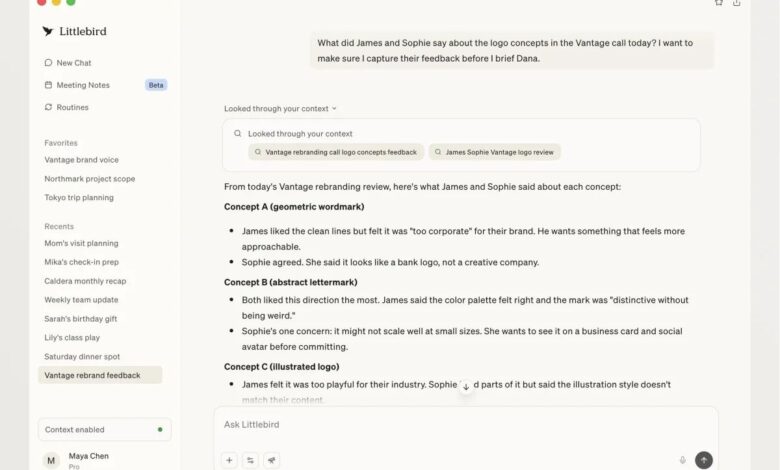Screen dimensions: 780x470
Task: Click the "Vantage rebranding call logo concepts feedback" chip
Action: point(336,152)
